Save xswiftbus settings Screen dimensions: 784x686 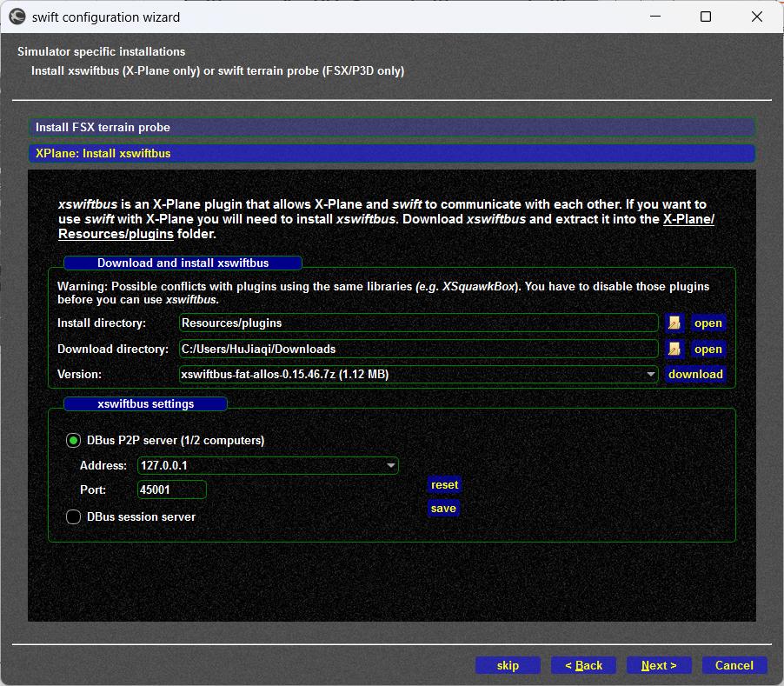coord(443,509)
